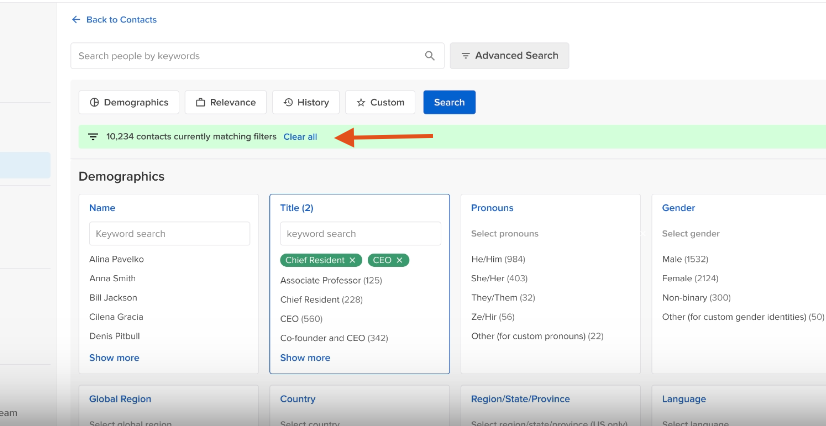Click the Country card heading
The height and width of the screenshot is (426, 826).
click(298, 399)
